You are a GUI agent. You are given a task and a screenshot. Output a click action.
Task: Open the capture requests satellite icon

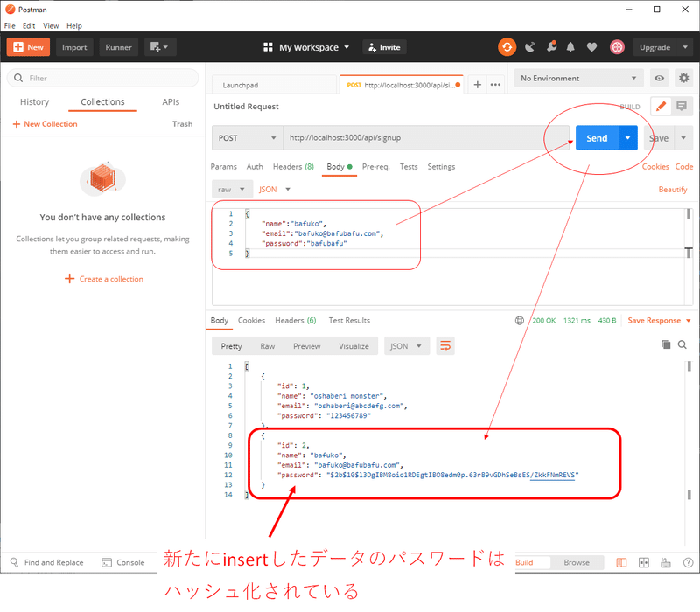pyautogui.click(x=530, y=47)
